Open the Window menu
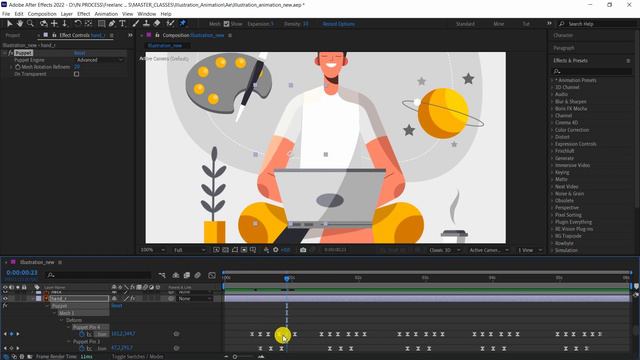The width and height of the screenshot is (640, 360). point(147,14)
